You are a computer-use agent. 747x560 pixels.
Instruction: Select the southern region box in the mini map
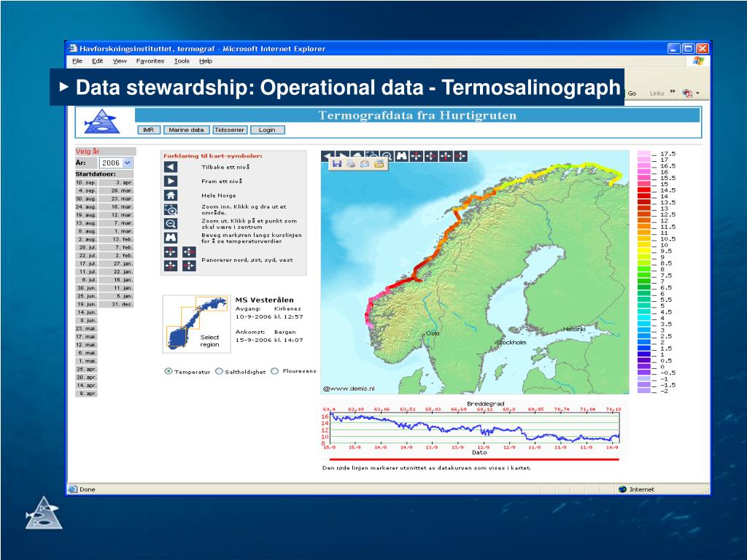point(177,337)
